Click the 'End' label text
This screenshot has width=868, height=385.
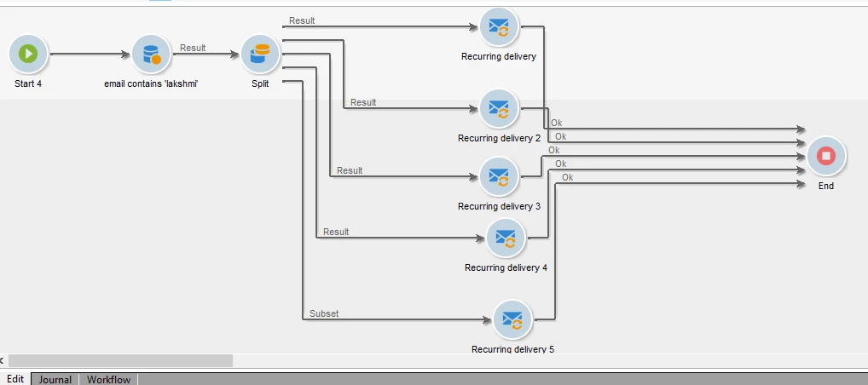tap(826, 186)
